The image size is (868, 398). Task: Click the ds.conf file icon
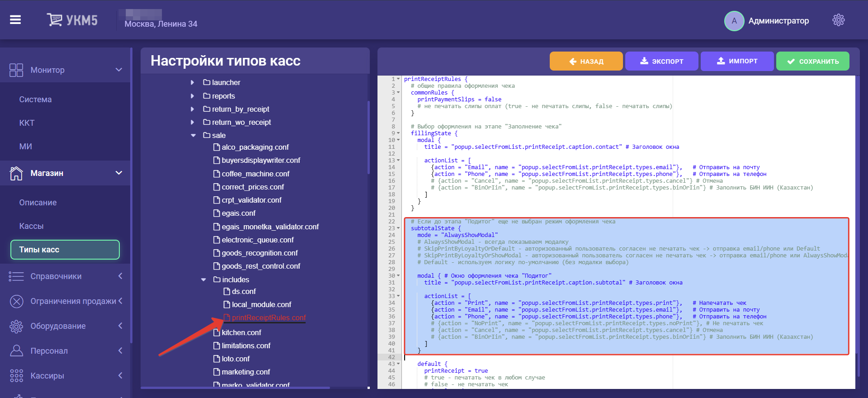[x=227, y=291]
